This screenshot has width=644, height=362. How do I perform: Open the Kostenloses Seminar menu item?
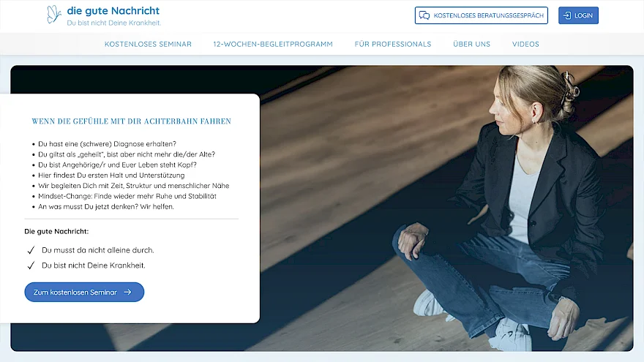pyautogui.click(x=148, y=44)
